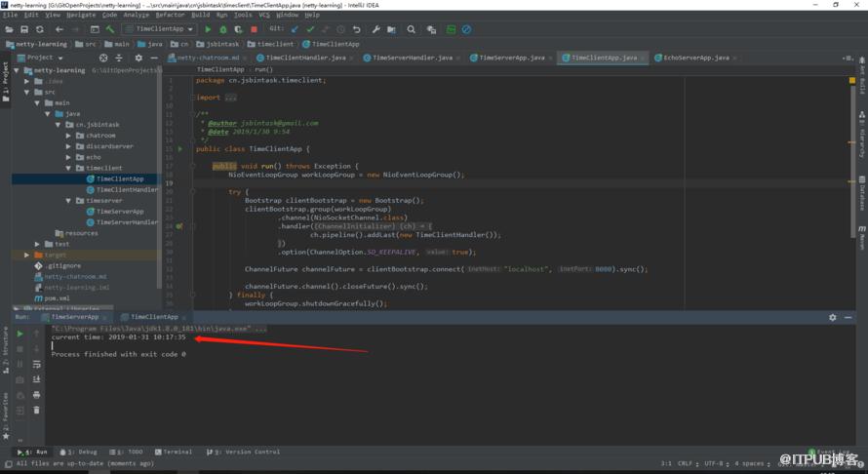This screenshot has height=474, width=868.
Task: Open the TimeClientApp run configuration dropdown
Action: [x=160, y=29]
